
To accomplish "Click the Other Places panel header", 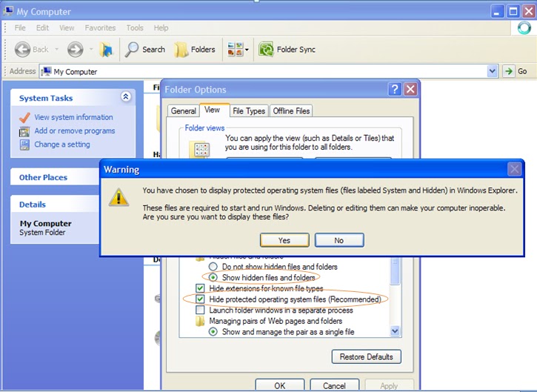I will click(55, 177).
